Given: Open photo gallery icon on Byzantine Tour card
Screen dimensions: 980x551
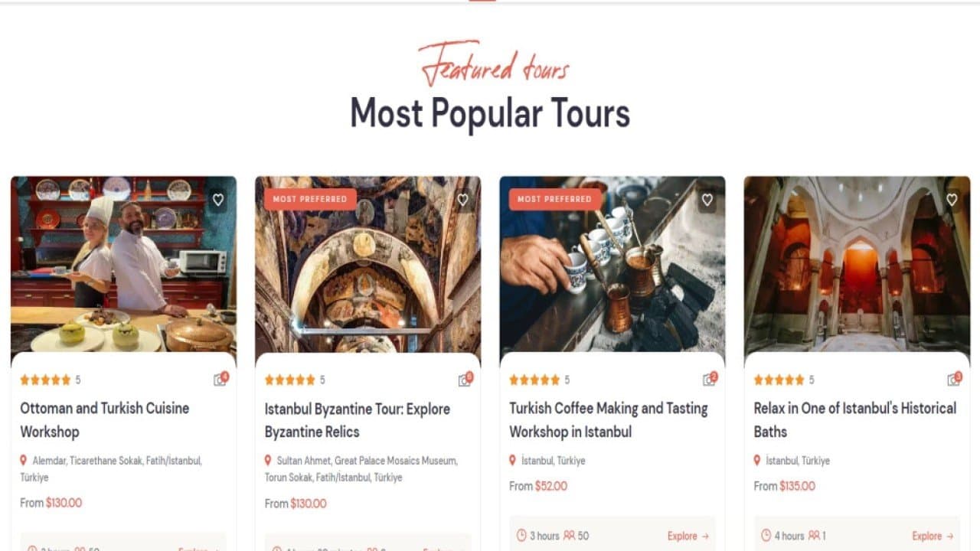Looking at the screenshot, I should pos(465,380).
